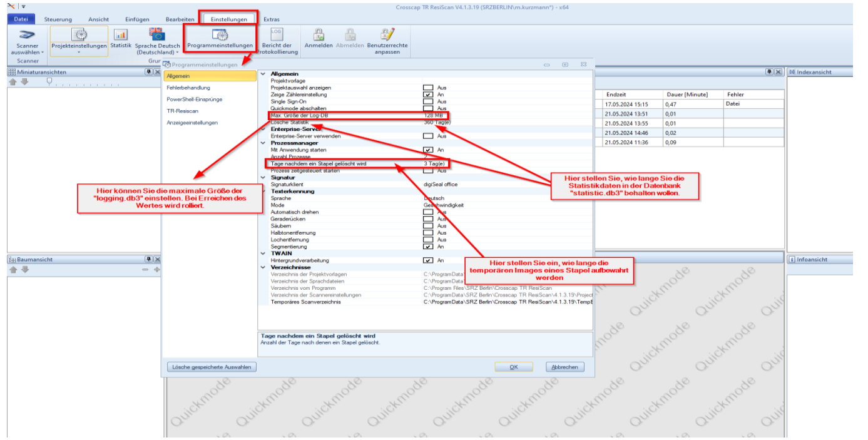Viewport: 868px width, 440px height.
Task: Collapse the Texterkennung group
Action: (263, 192)
